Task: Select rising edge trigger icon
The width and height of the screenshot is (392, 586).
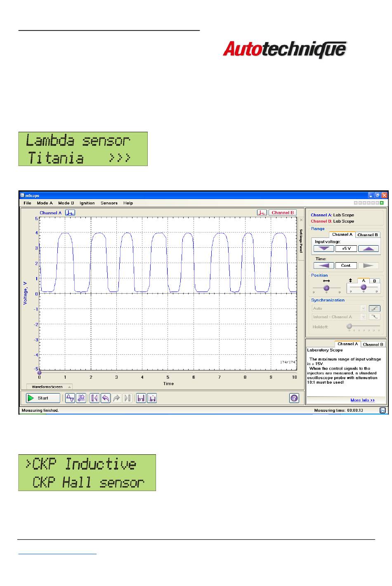Action: tap(375, 308)
